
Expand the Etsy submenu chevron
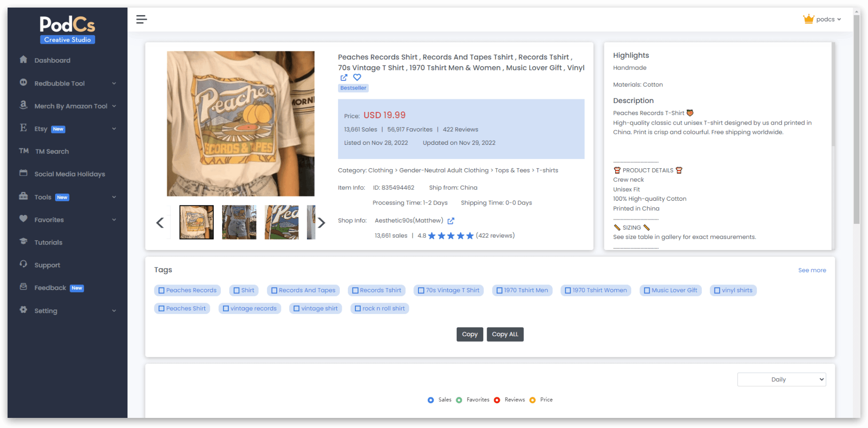click(x=114, y=129)
